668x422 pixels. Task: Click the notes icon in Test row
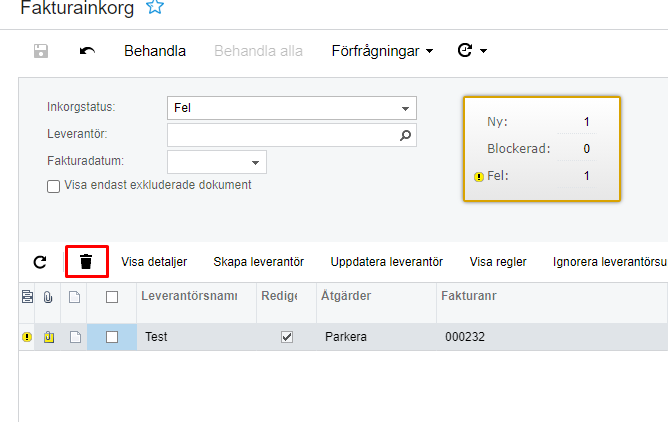(x=74, y=337)
